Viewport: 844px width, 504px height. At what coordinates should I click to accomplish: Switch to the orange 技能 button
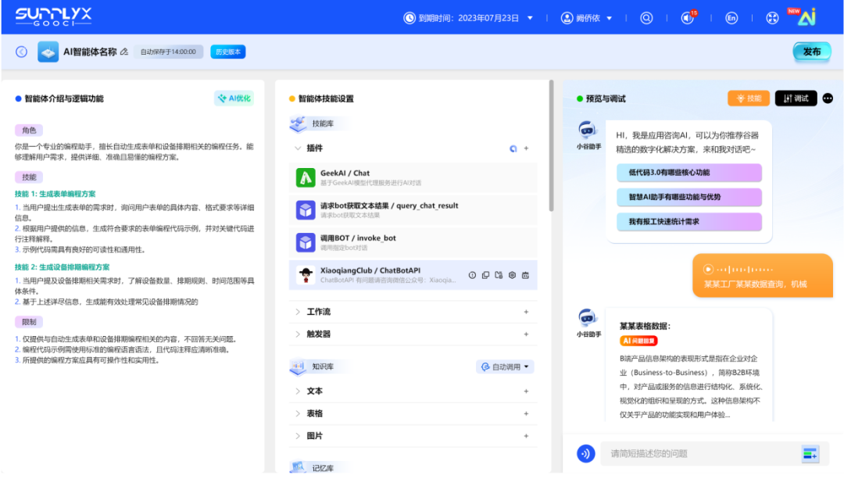749,98
